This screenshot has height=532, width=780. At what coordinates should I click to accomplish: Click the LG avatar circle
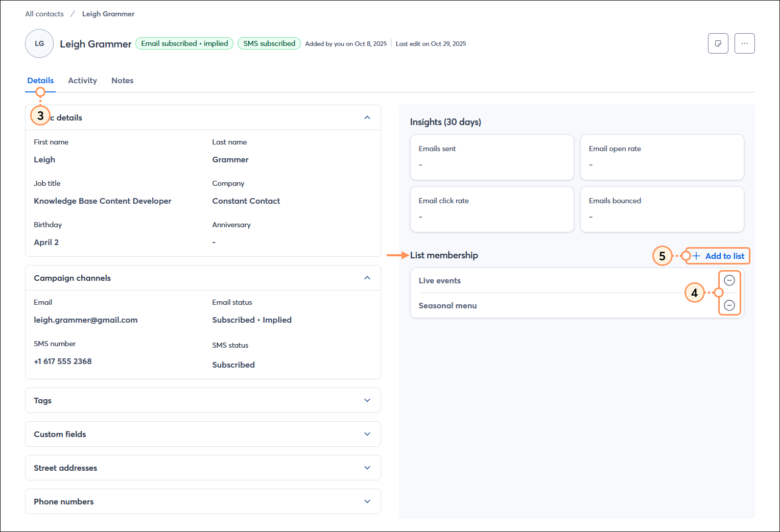(39, 43)
